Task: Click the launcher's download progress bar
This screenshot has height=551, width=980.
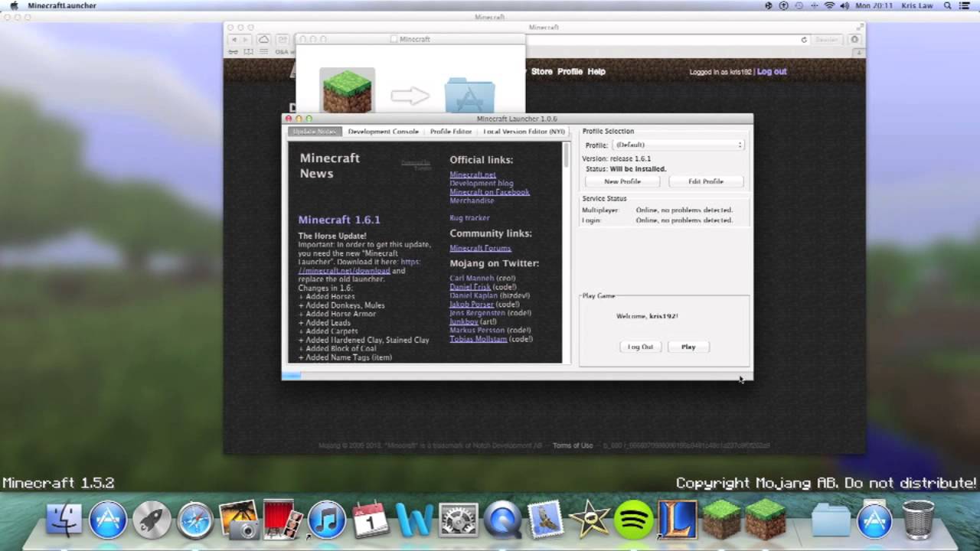Action: 517,376
